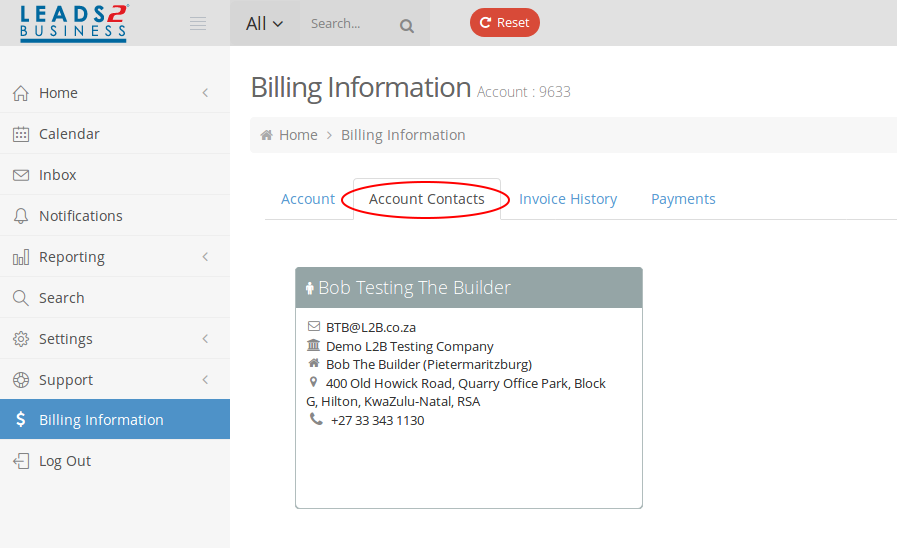Screen dimensions: 897x548
Task: Click the address map pin icon
Action: point(313,382)
